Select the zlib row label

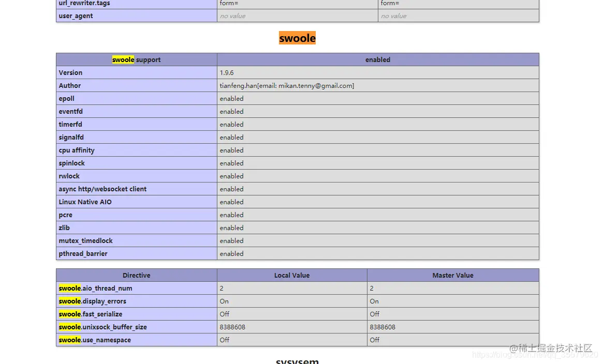64,228
